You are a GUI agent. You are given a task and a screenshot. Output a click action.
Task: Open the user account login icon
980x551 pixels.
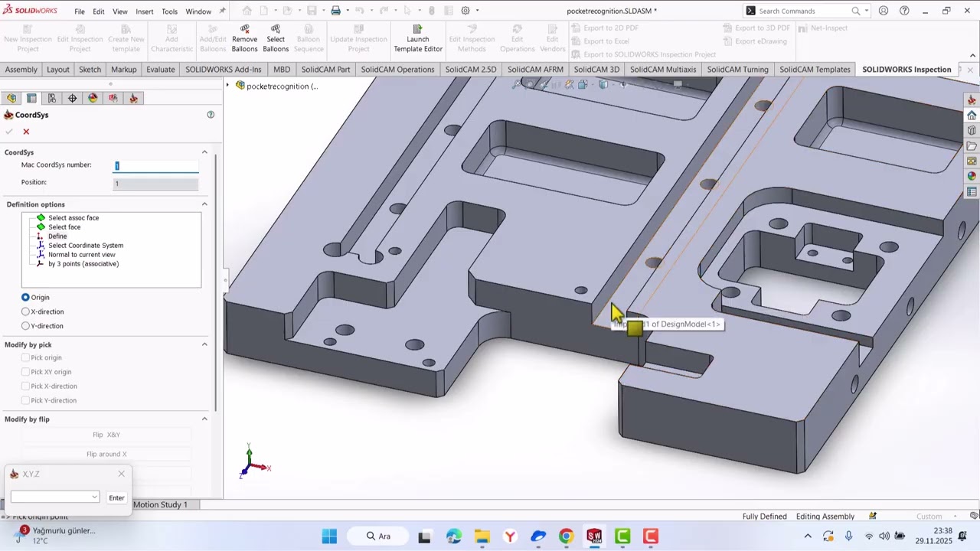tap(884, 11)
